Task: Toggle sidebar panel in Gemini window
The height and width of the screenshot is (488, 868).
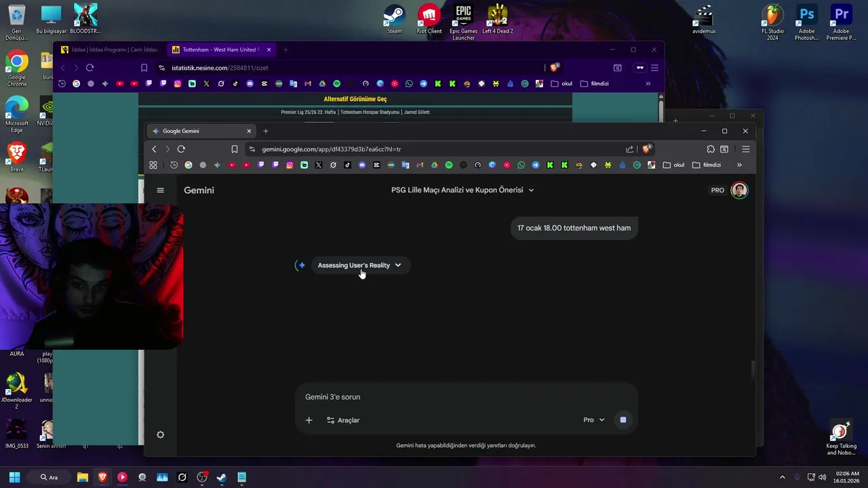Action: click(724, 149)
